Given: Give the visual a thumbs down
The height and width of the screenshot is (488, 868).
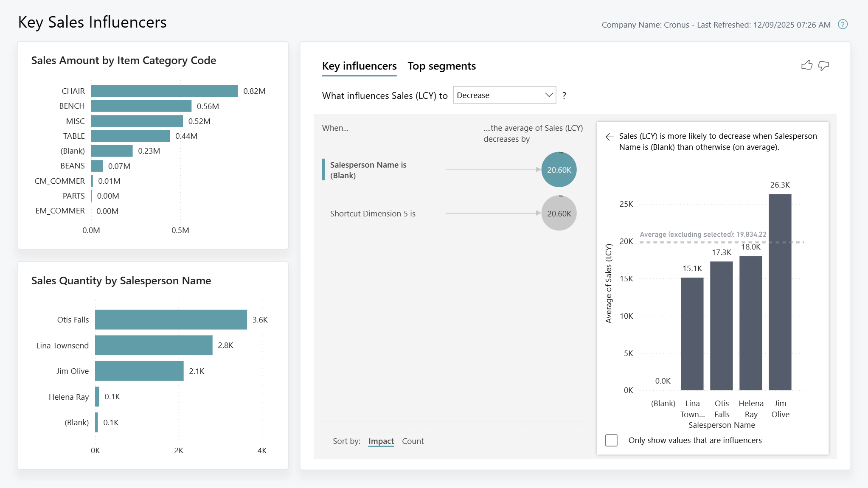Looking at the screenshot, I should (823, 66).
